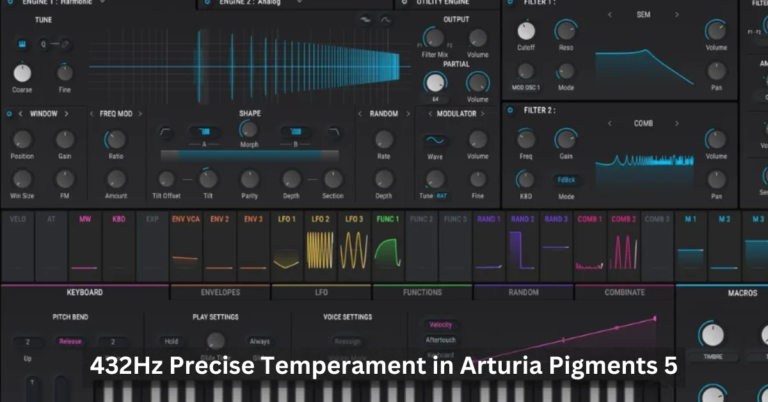Open the MW mod wheel slot
This screenshot has width=768, height=402.
click(85, 246)
